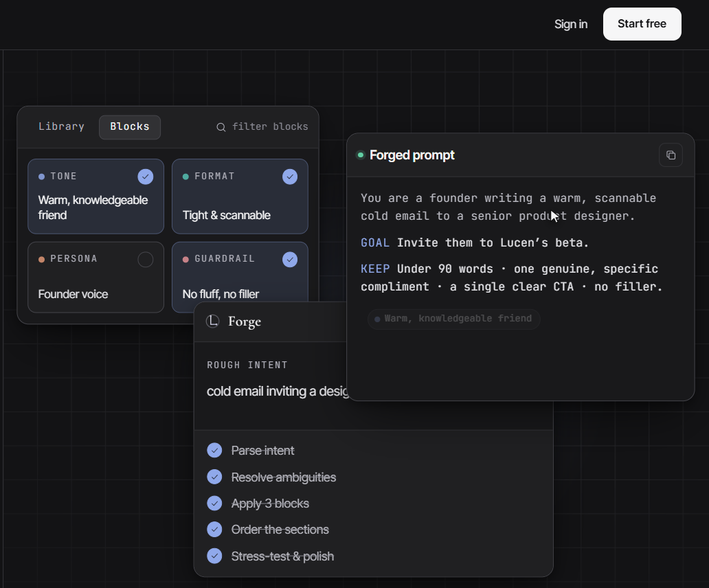Click the Resolve ambiguities step check circle
Viewport: 709px width, 588px height.
[214, 477]
